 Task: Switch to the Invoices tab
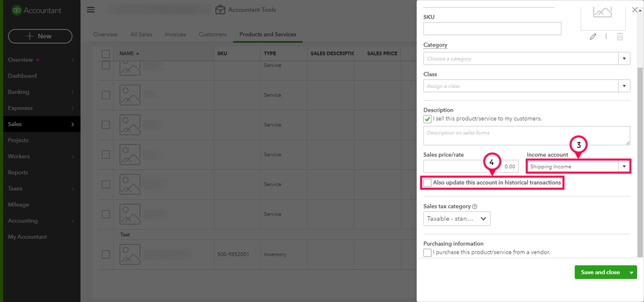pos(176,34)
